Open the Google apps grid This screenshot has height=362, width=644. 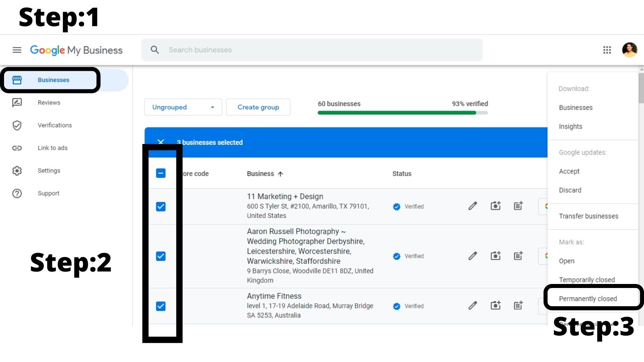(607, 50)
